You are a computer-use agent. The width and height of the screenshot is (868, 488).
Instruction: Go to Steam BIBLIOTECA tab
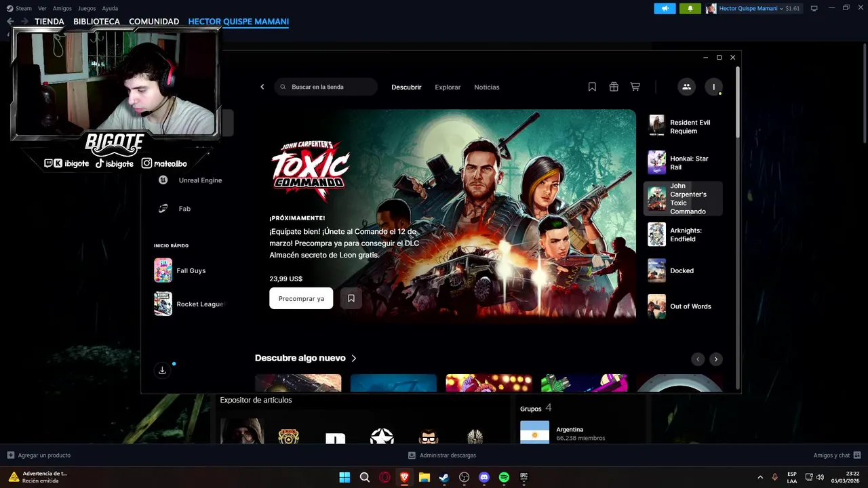tap(96, 22)
